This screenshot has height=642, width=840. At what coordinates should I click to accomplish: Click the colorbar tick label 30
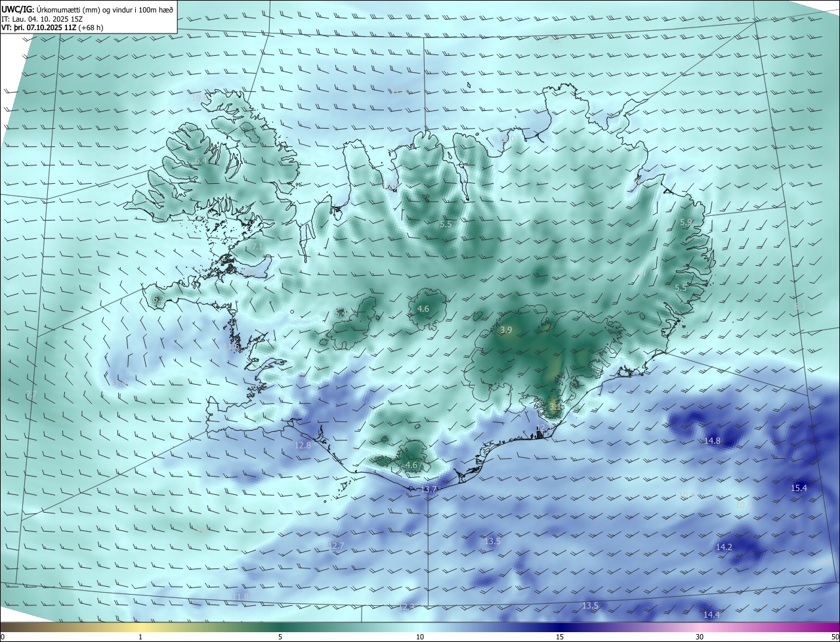tap(700, 637)
